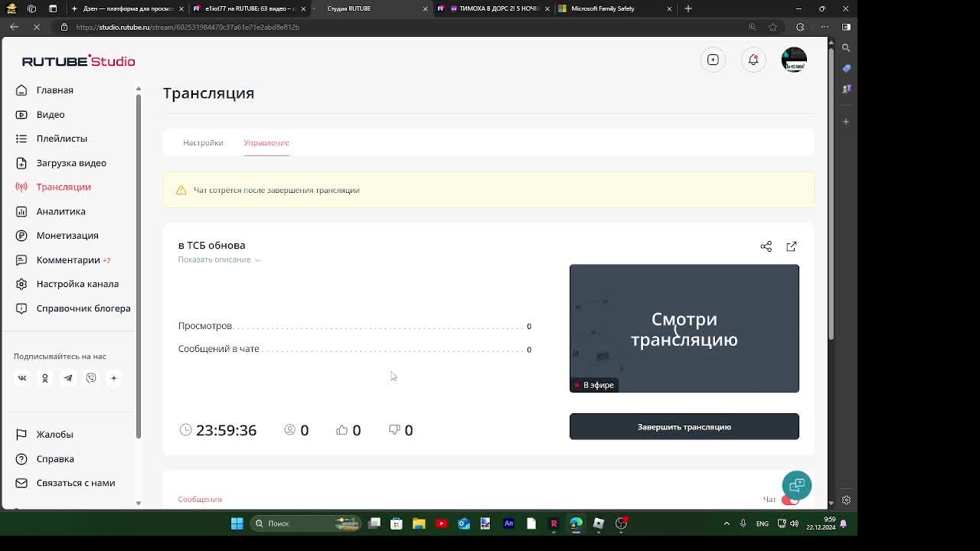Open the Видео section

coord(41,114)
